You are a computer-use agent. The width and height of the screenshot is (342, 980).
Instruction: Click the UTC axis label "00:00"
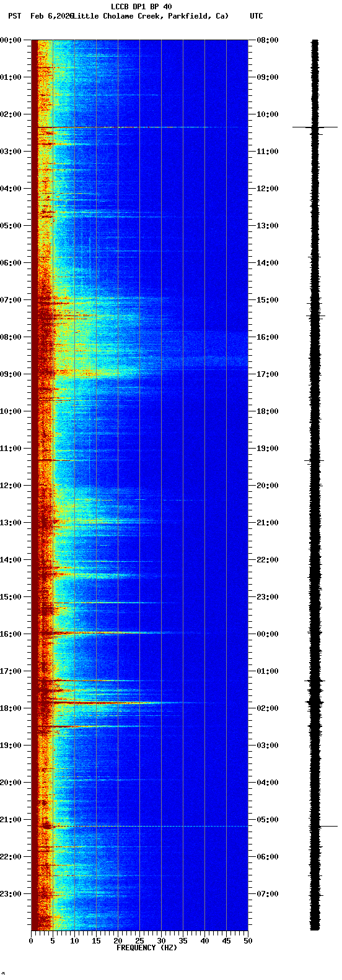pos(268,634)
